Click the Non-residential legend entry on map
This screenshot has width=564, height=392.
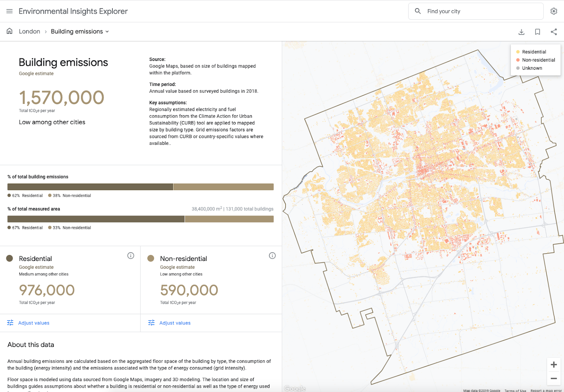[x=535, y=60]
